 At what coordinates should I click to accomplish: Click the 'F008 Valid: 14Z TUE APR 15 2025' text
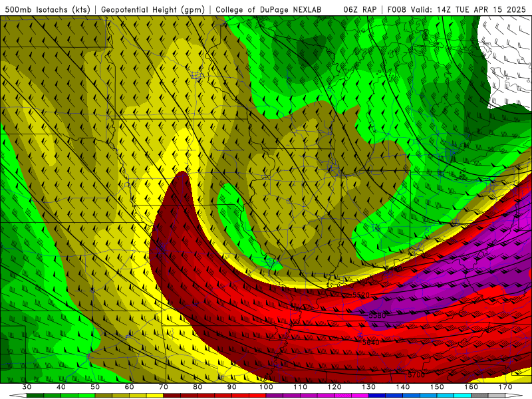pyautogui.click(x=456, y=9)
